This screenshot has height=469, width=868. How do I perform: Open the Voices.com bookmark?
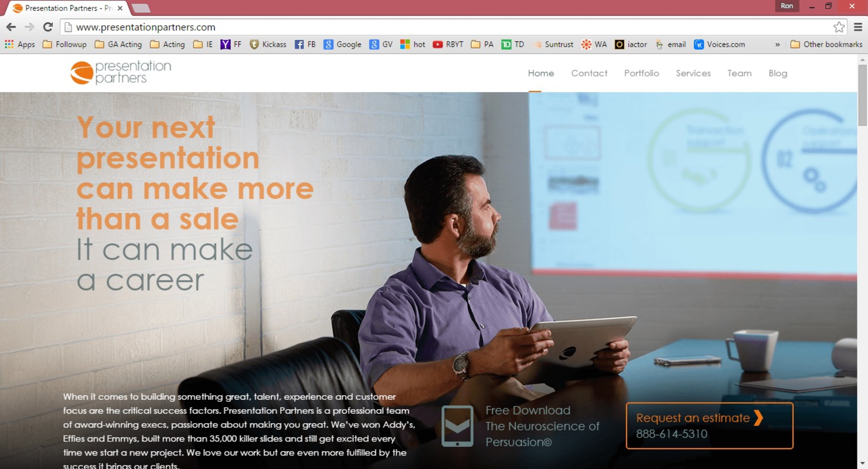pyautogui.click(x=719, y=45)
